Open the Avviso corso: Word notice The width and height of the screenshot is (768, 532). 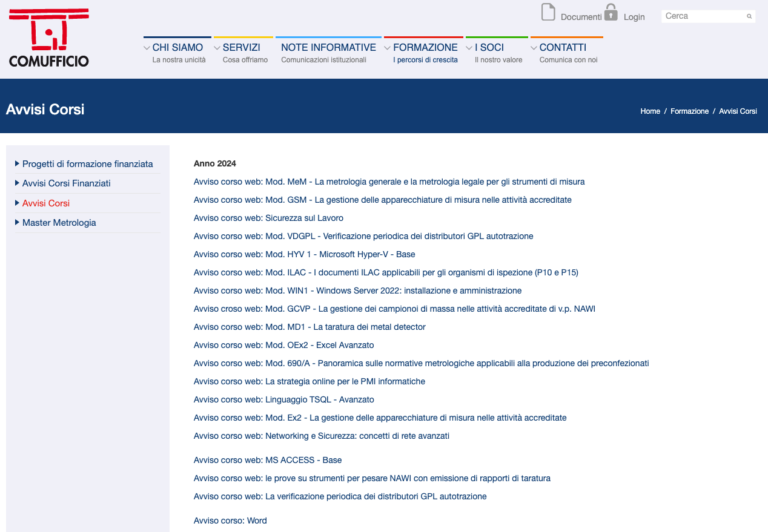click(x=230, y=521)
